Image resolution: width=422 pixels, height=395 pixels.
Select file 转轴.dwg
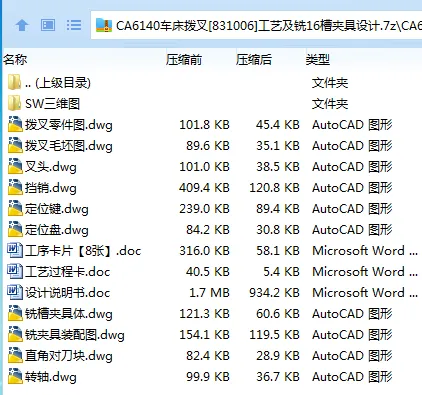coord(51,377)
